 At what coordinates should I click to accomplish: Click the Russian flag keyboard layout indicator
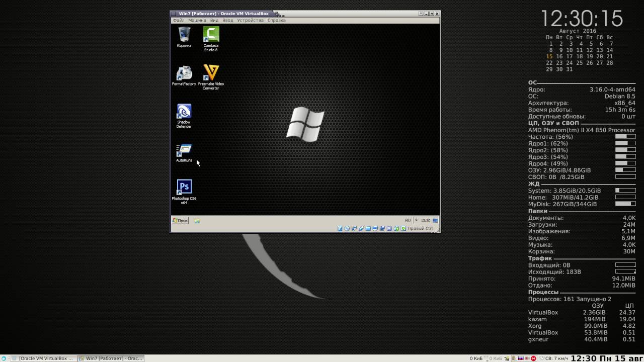click(x=521, y=358)
